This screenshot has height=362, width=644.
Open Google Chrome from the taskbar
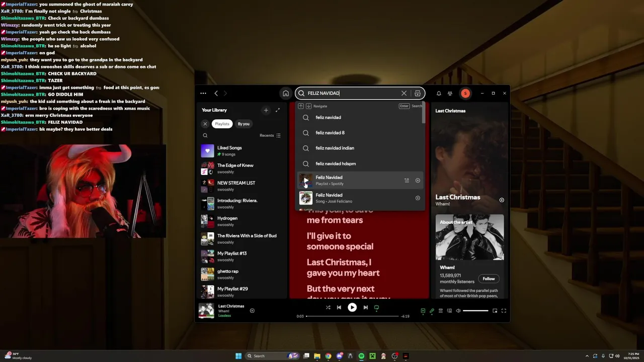(328, 356)
